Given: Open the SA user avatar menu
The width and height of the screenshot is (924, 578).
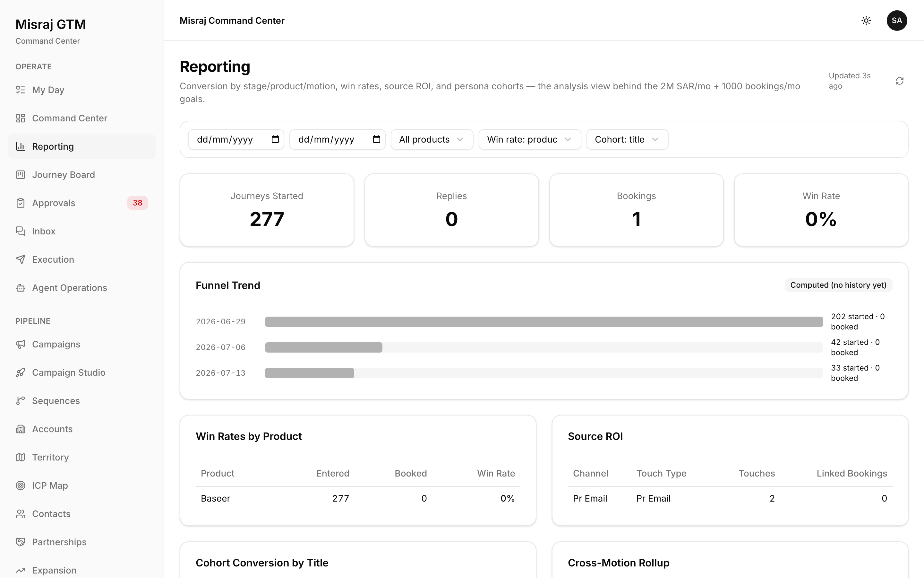Looking at the screenshot, I should pos(896,21).
